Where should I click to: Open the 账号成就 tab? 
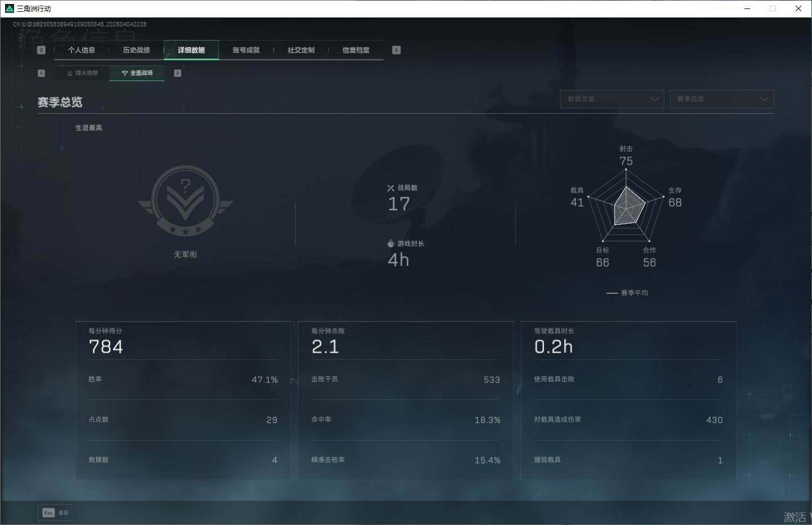coord(246,50)
